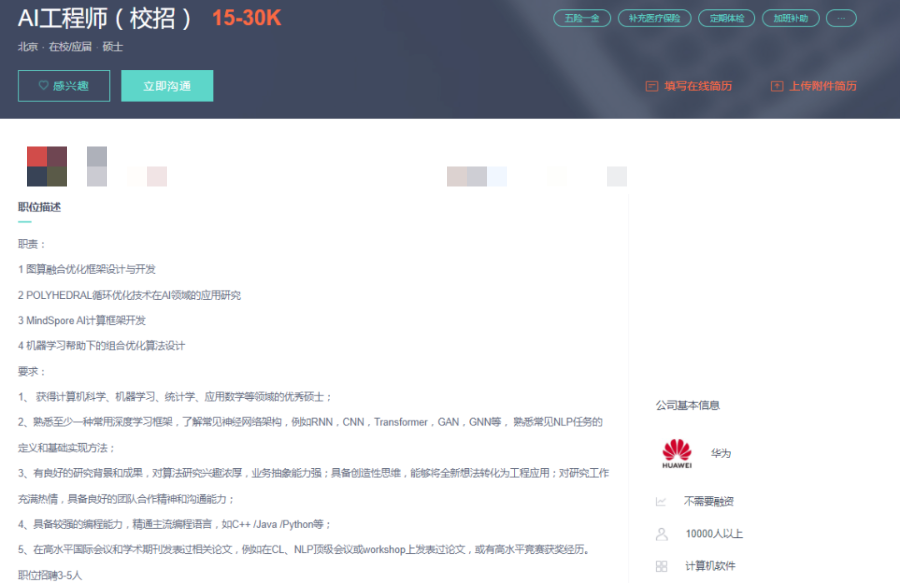900x583 pixels.
Task: Click the heart icon in 感兴趣 button
Action: click(x=43, y=85)
